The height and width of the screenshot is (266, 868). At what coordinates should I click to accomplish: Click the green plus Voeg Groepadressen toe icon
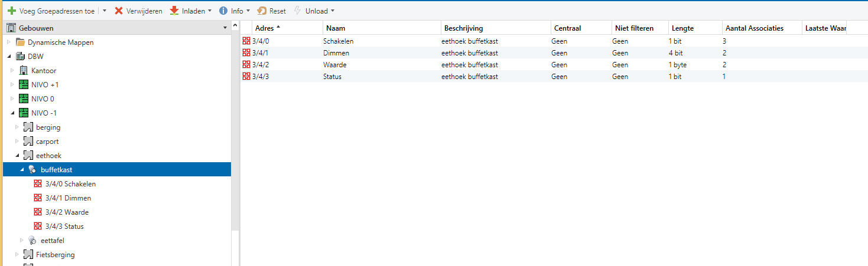11,11
